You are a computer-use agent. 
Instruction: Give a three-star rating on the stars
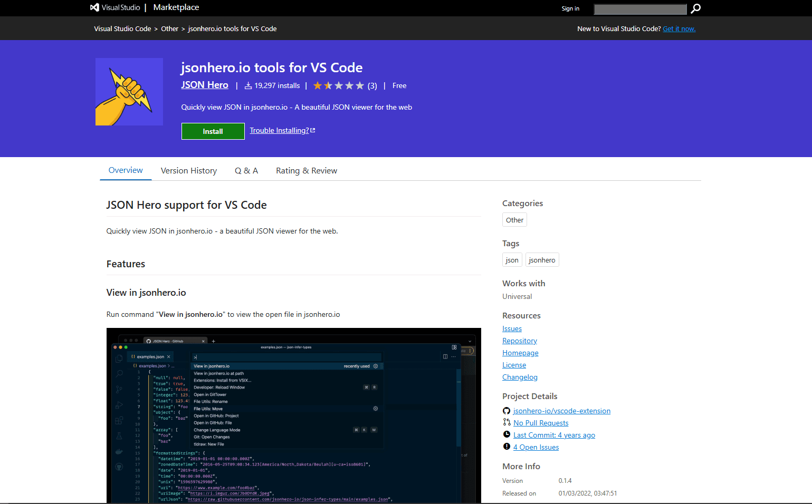339,85
